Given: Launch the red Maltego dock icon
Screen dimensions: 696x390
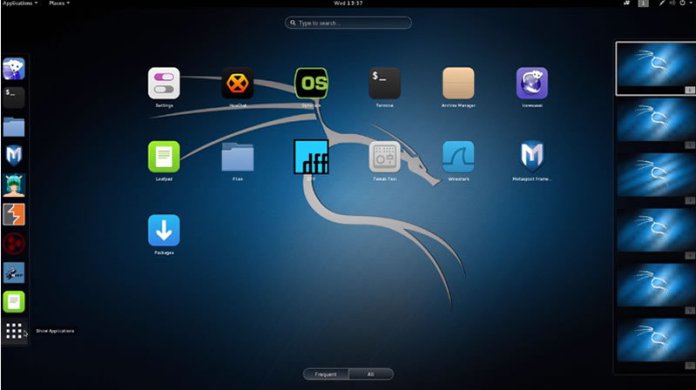Looking at the screenshot, I should pyautogui.click(x=14, y=244).
